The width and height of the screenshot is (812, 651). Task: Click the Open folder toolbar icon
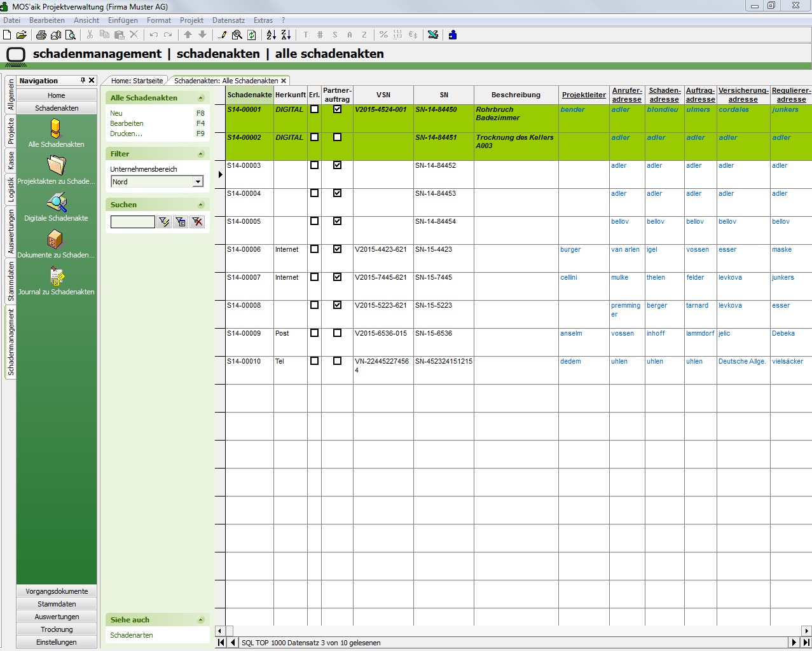click(22, 35)
